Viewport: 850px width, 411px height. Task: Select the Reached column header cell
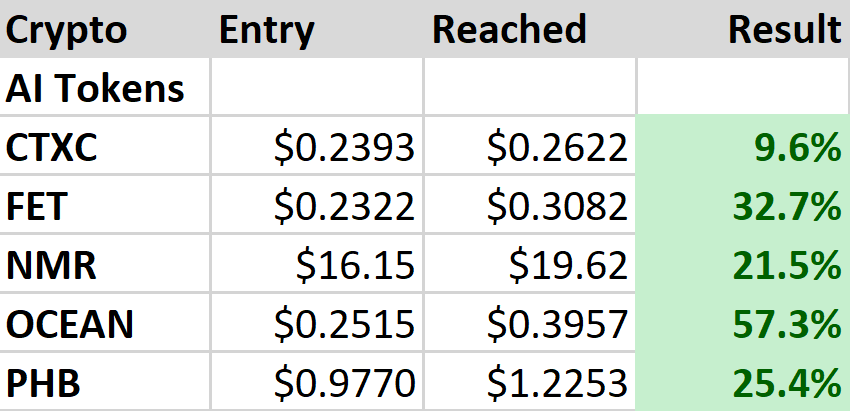[x=509, y=30]
